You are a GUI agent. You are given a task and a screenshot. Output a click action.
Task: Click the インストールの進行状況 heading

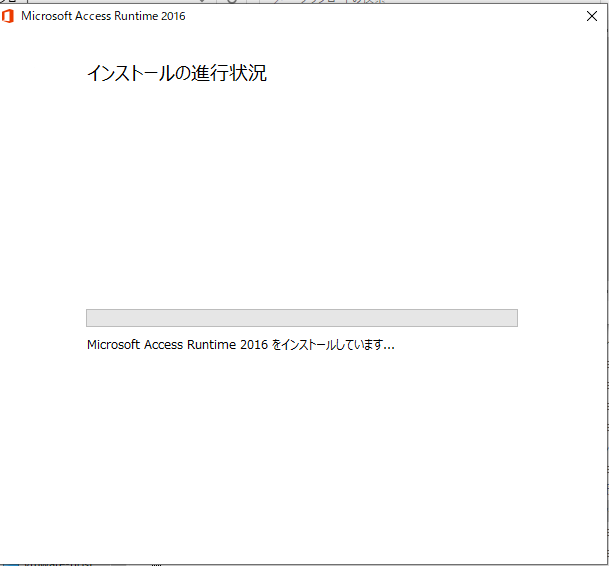click(x=177, y=73)
